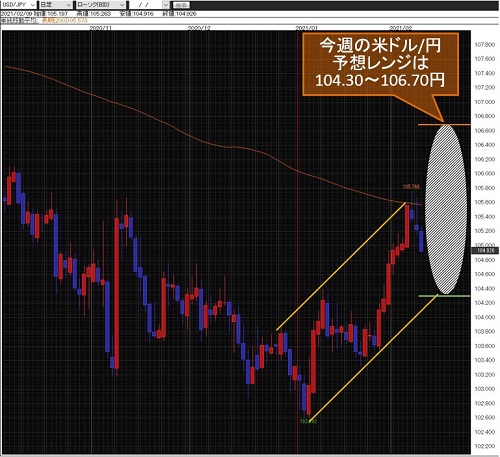
Task: Click the green low price marker 102.592
Action: (308, 421)
